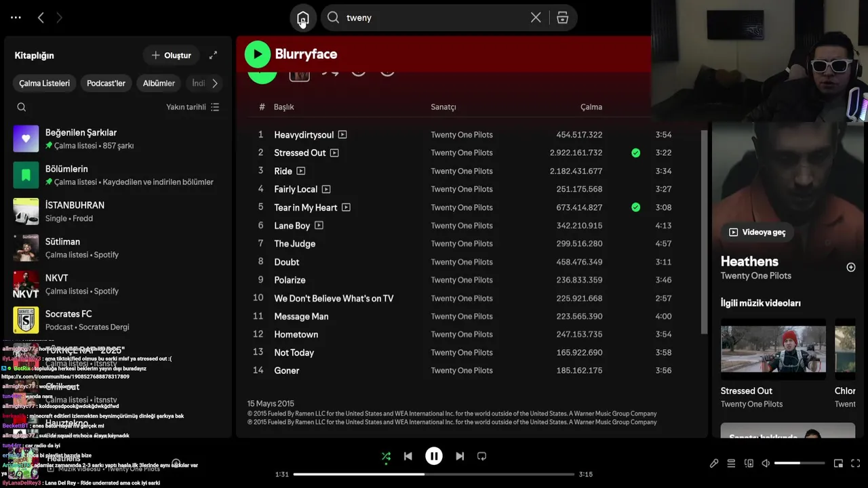Select the track Polarize
This screenshot has width=868, height=488.
290,280
